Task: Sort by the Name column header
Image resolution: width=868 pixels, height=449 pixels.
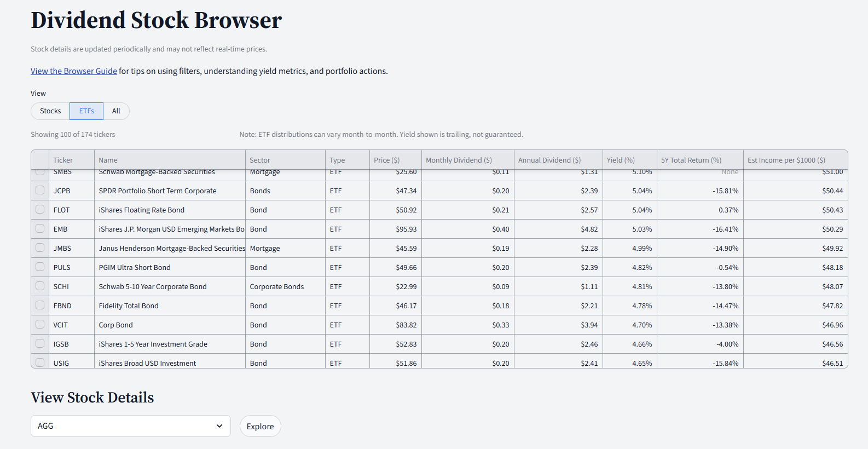Action: pos(170,160)
